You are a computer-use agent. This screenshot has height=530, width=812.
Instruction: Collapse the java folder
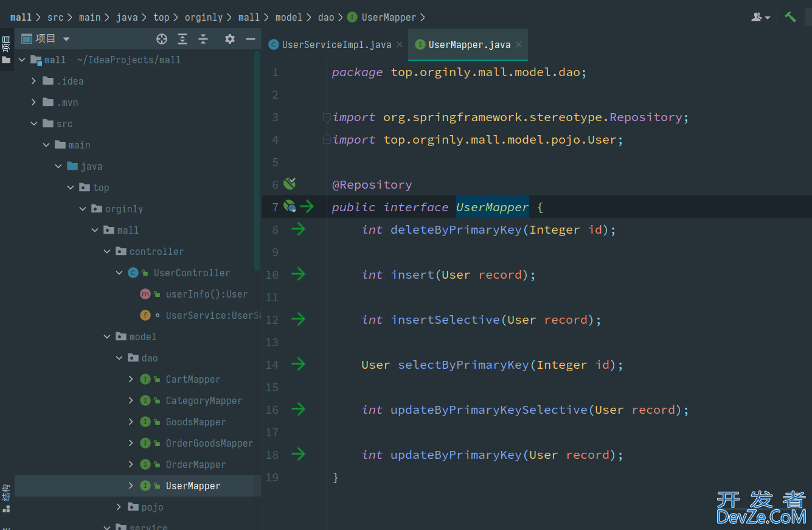[x=58, y=166]
